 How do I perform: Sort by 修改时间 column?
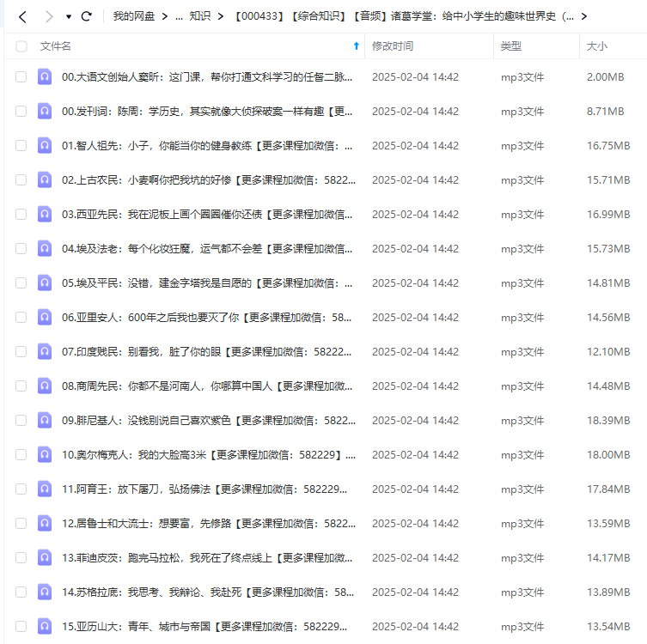tap(393, 46)
